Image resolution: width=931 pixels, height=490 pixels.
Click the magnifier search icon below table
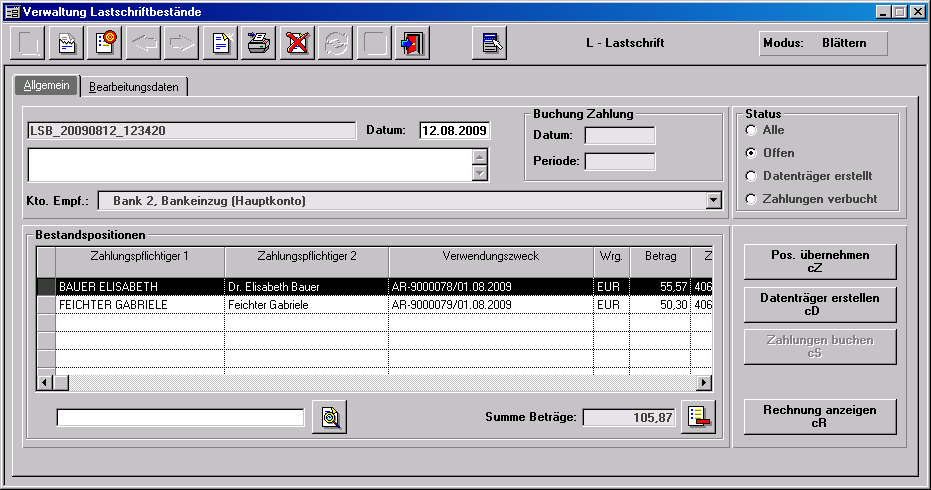click(x=328, y=417)
